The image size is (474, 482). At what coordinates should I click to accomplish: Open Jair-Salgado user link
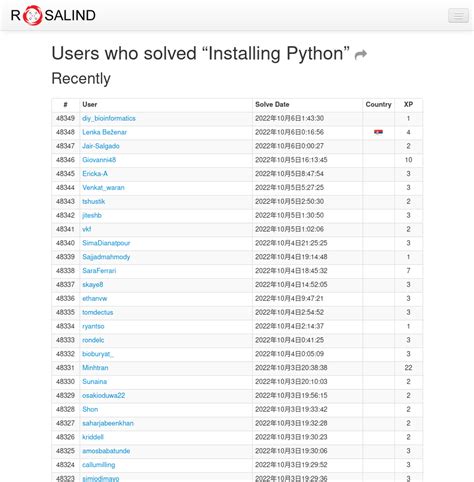point(101,146)
